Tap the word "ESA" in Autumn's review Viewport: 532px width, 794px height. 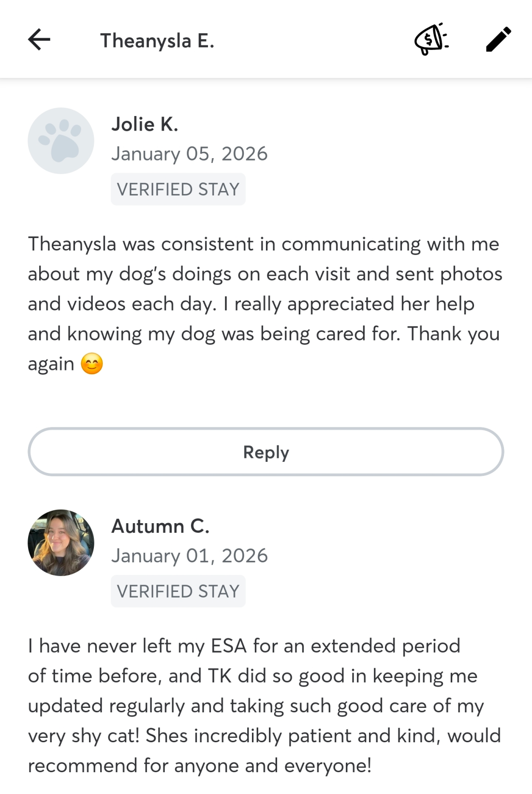229,646
